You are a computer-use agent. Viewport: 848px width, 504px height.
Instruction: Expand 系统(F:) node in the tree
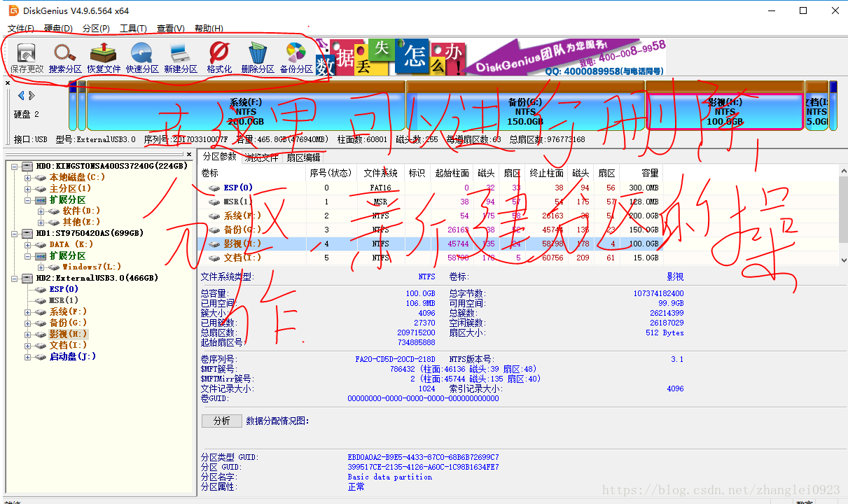click(28, 311)
